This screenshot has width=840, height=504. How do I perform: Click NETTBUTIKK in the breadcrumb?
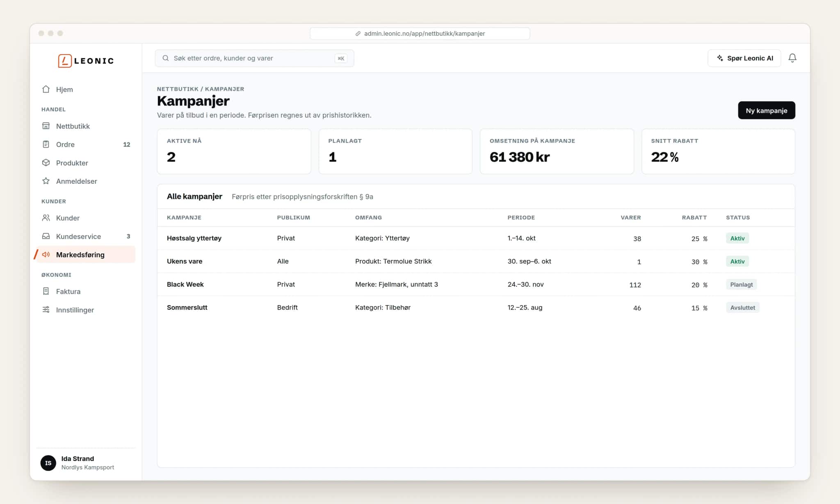[178, 89]
